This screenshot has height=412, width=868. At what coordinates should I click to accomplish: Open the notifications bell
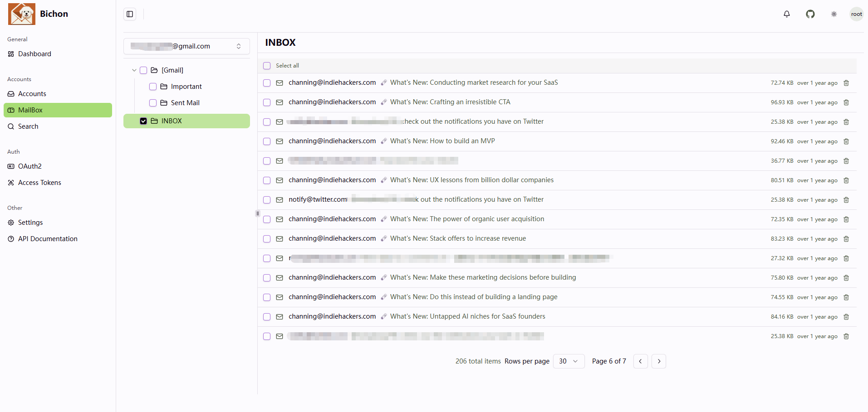[787, 14]
